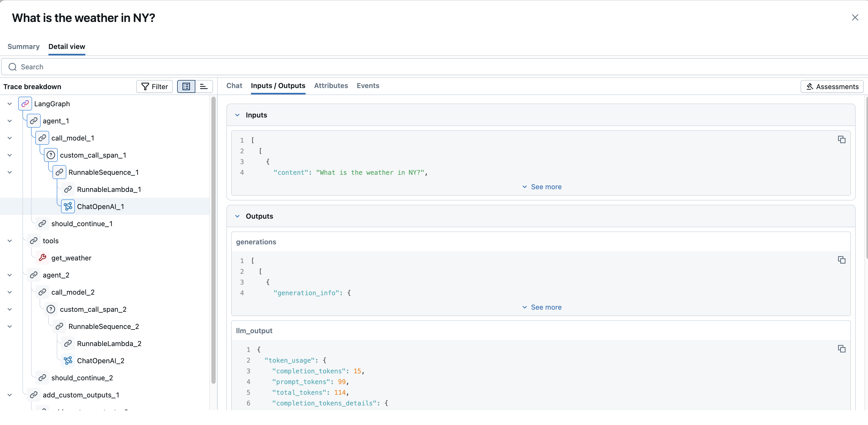Collapse the Outputs section

coord(237,216)
